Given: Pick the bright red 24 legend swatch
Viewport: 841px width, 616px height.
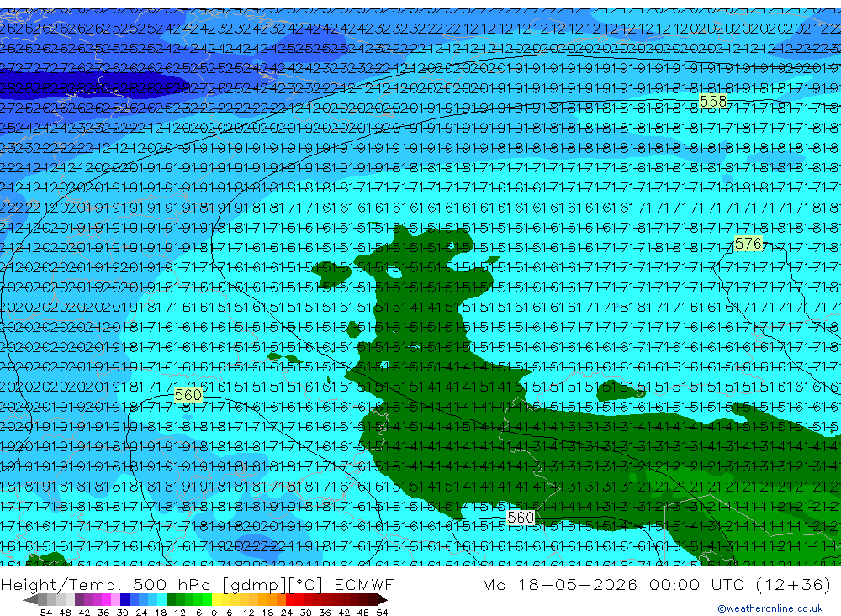Looking at the screenshot, I should pos(290,599).
